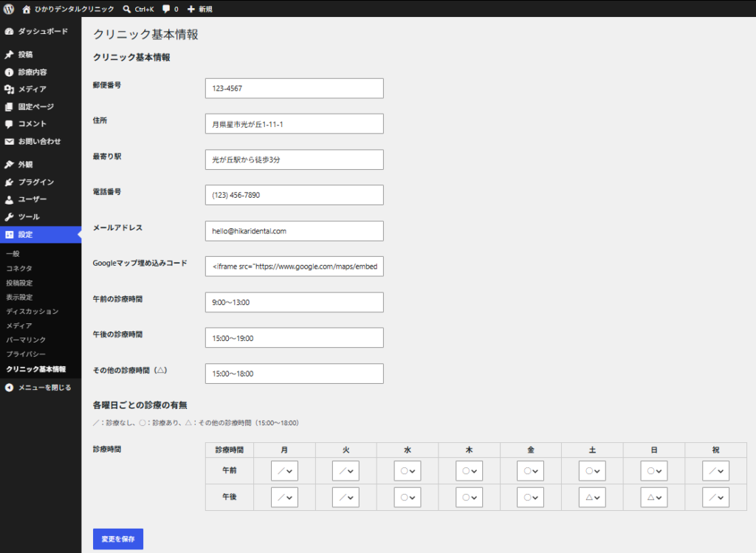This screenshot has width=756, height=553.
Task: Open Sunday 午後 triangle dropdown
Action: click(x=654, y=498)
